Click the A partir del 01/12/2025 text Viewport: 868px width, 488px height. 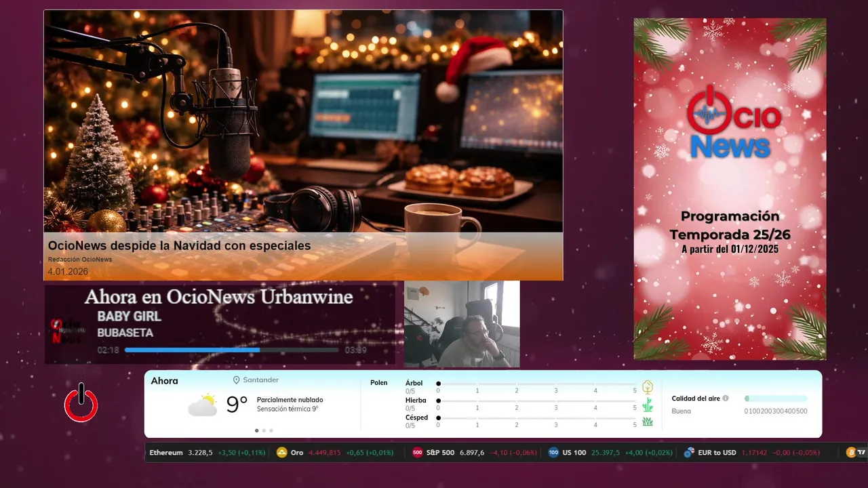(x=730, y=249)
